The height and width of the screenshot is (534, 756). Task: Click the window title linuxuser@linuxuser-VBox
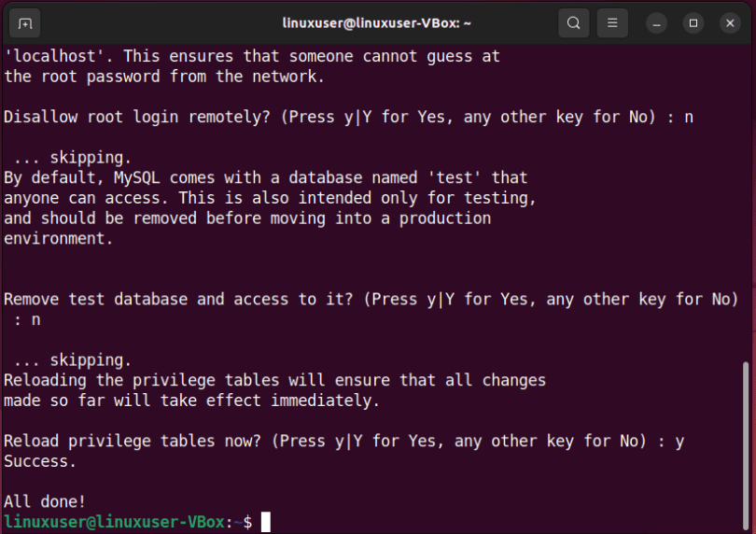(x=376, y=23)
